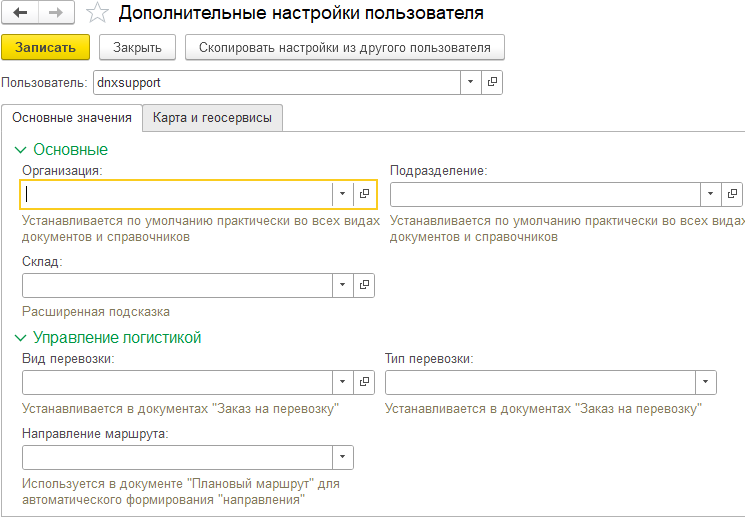Click the Расширенная подсказка hint text

click(96, 312)
